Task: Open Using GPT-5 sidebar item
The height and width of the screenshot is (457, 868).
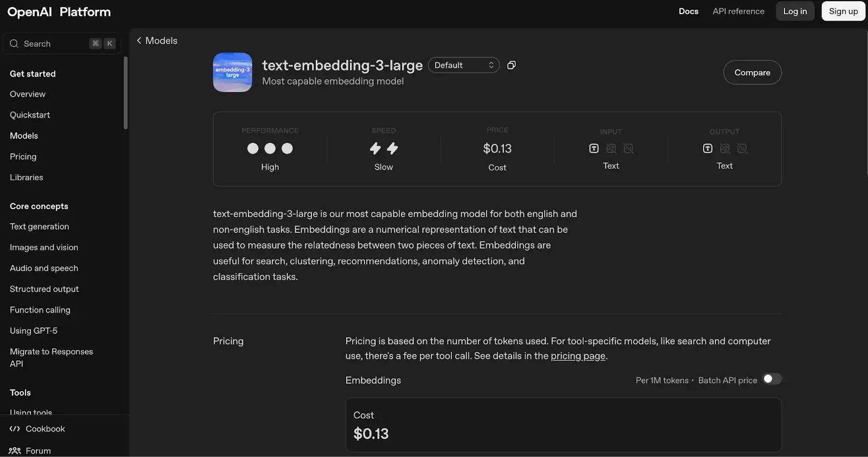Action: [x=34, y=331]
